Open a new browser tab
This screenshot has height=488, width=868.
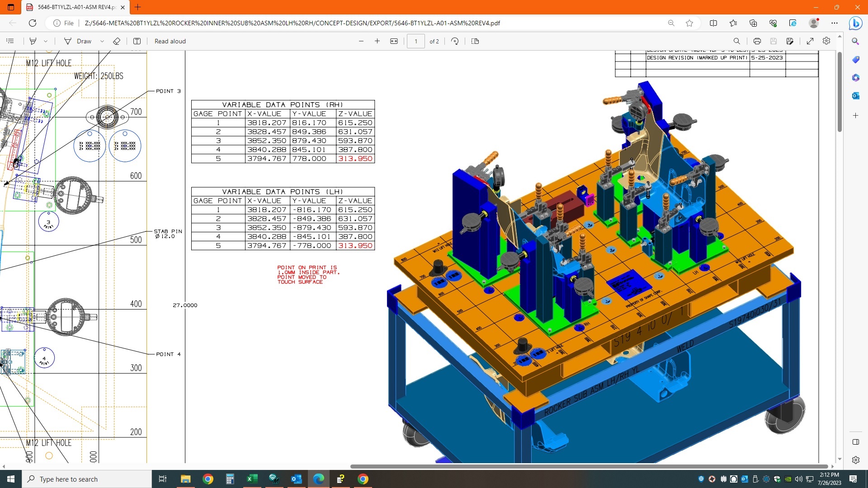pos(138,7)
